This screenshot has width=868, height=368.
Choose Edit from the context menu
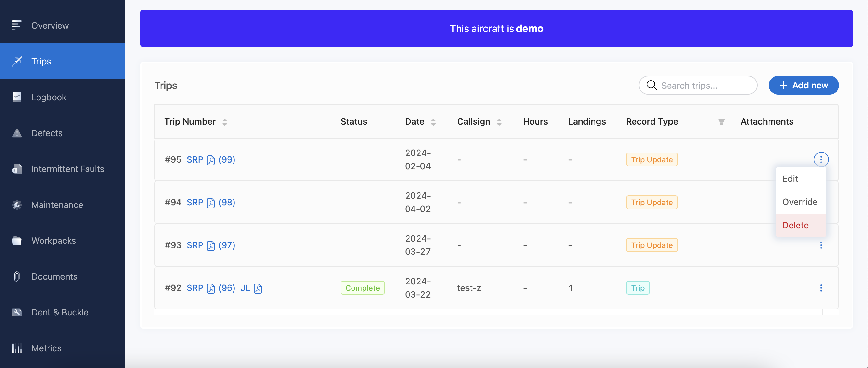coord(801,178)
